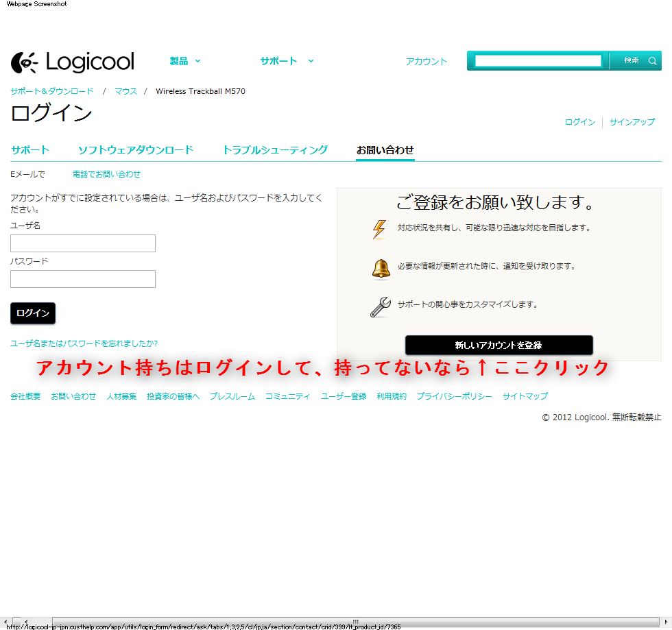The width and height of the screenshot is (672, 630).
Task: Click the scrollbar right arrow
Action: (x=666, y=622)
